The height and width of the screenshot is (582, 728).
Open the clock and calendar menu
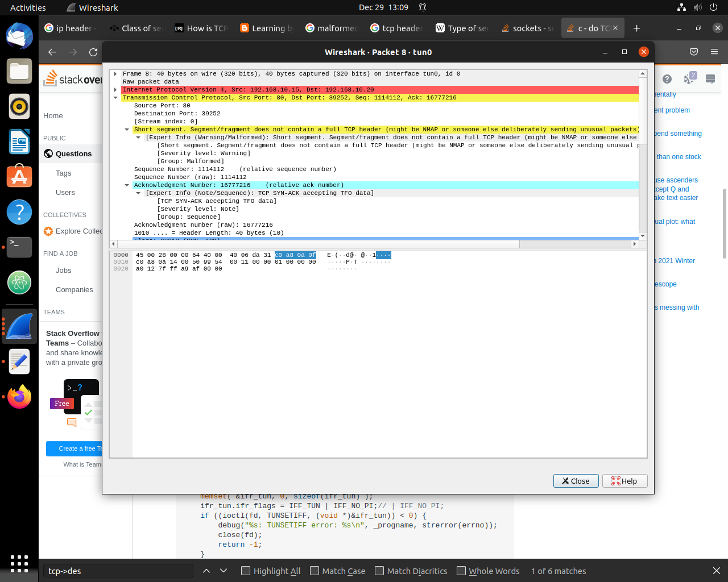point(383,7)
